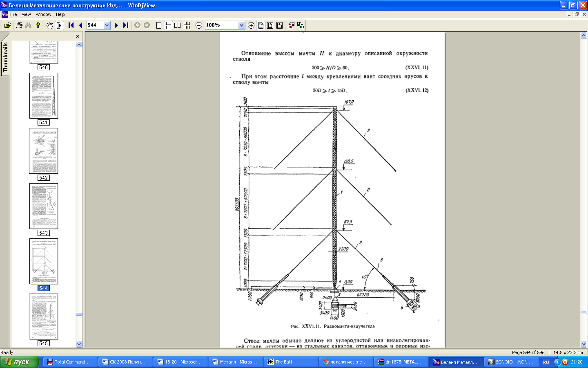Select page 543 thumbnail
The width and height of the screenshot is (588, 368).
pyautogui.click(x=44, y=206)
